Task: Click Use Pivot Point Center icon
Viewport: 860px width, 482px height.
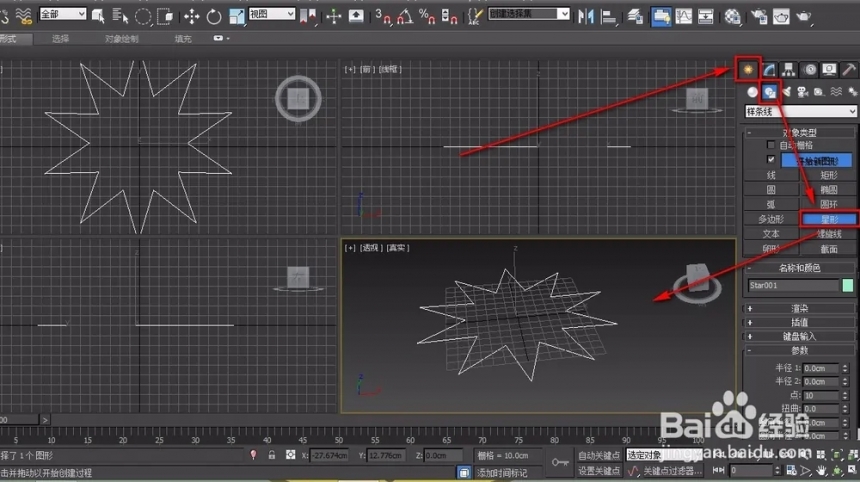Action: [x=308, y=16]
